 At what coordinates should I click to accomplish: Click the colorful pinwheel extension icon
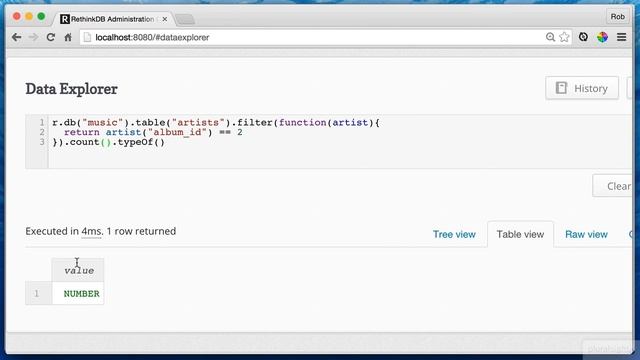click(602, 37)
